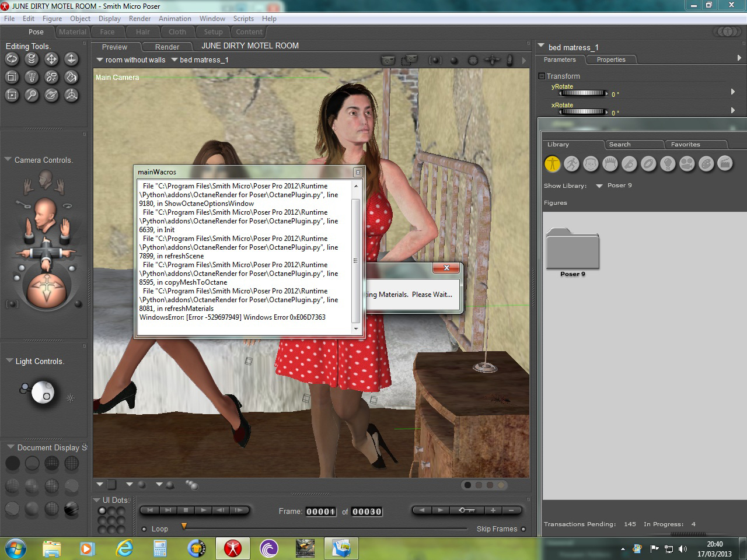Open the Camera Controls menu arrow
Image resolution: width=747 pixels, height=560 pixels.
click(8, 159)
